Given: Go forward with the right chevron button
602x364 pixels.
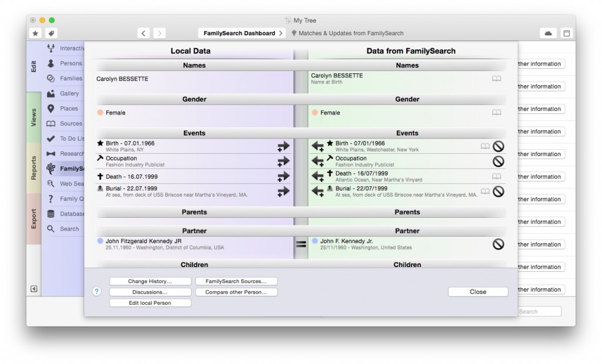Looking at the screenshot, I should [x=159, y=33].
